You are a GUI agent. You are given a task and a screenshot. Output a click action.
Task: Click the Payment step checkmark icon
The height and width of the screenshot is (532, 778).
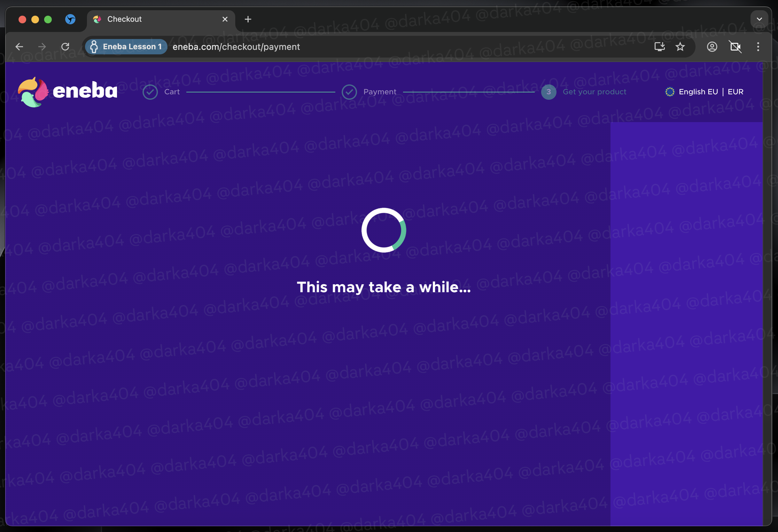tap(349, 92)
